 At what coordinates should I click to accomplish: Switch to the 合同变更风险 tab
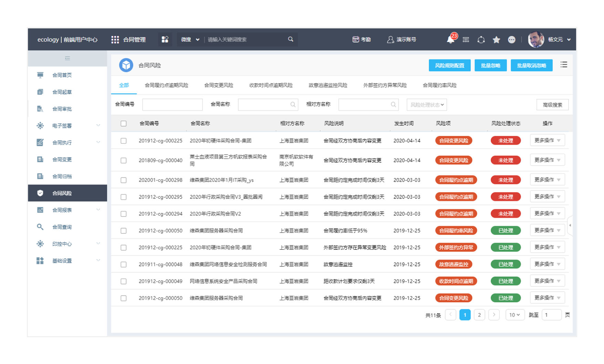pos(218,85)
